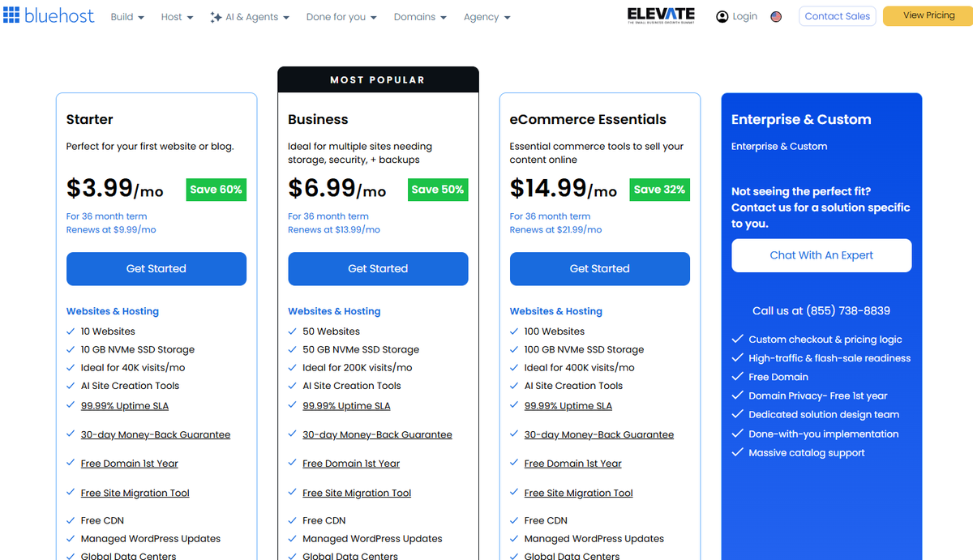Open Starter Free Site Migration Tool link

click(x=135, y=493)
